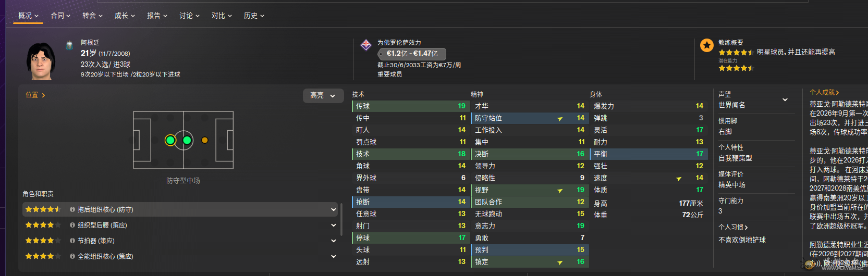Select the green center circle position dot
868x276 pixels.
point(187,140)
